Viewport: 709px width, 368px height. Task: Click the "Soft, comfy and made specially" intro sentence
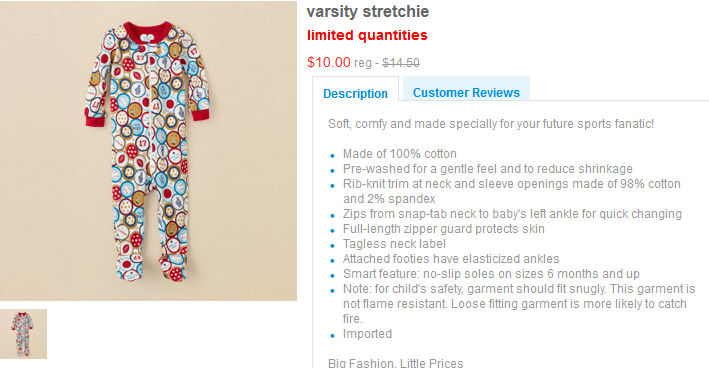click(x=491, y=124)
